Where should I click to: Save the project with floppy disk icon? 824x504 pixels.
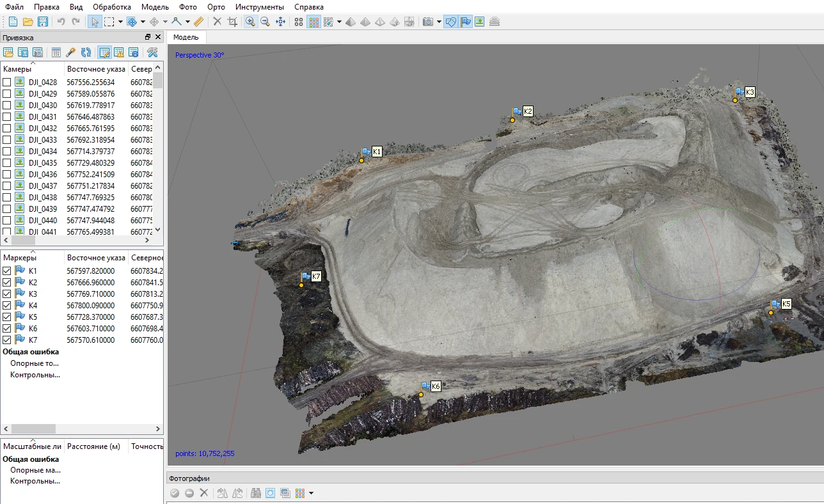coord(43,22)
